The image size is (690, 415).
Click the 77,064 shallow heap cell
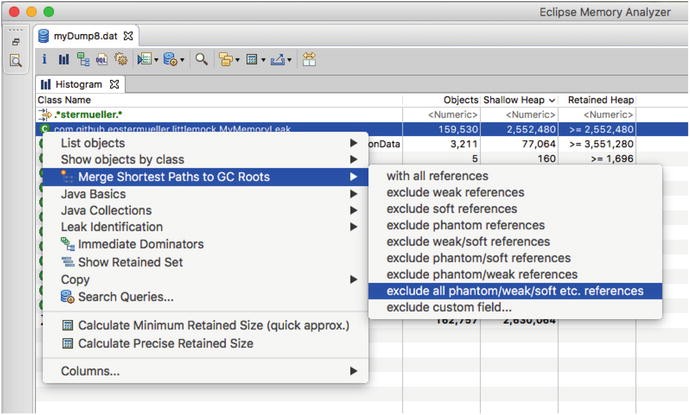519,144
